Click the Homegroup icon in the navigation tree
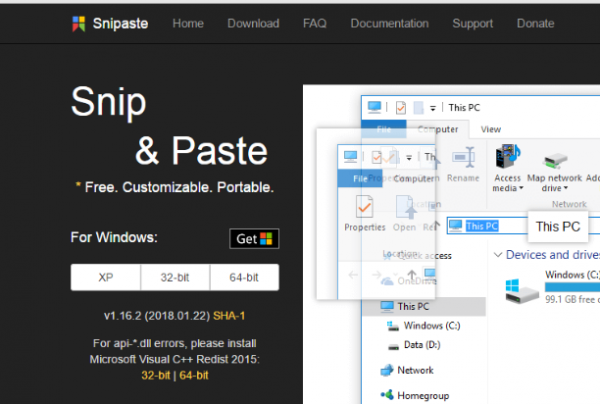600x404 pixels. (x=387, y=394)
